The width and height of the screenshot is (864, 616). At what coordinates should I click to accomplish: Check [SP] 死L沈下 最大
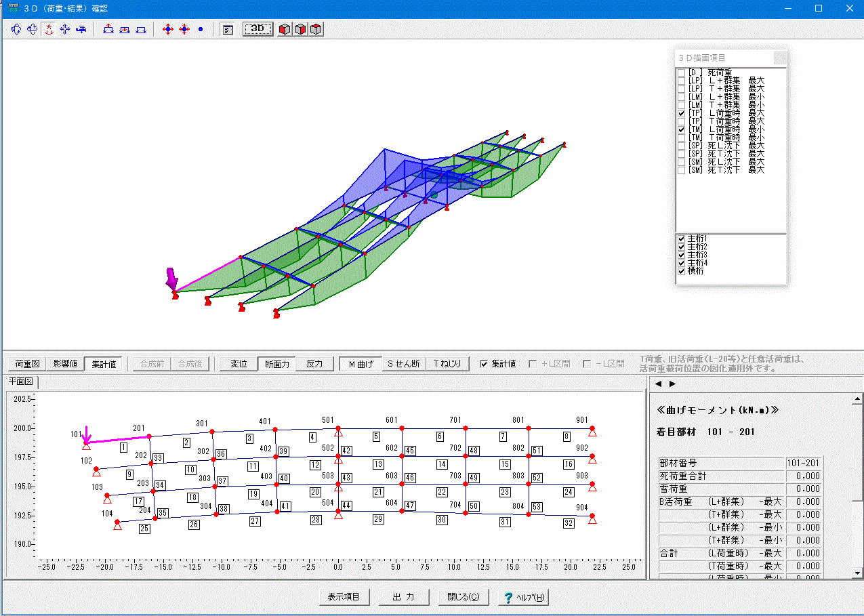pos(681,146)
